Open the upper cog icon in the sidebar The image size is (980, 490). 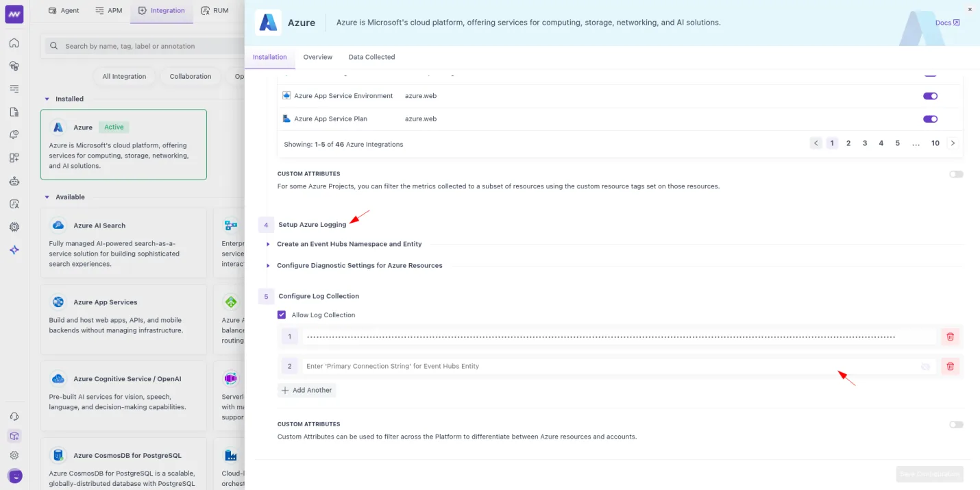14,227
